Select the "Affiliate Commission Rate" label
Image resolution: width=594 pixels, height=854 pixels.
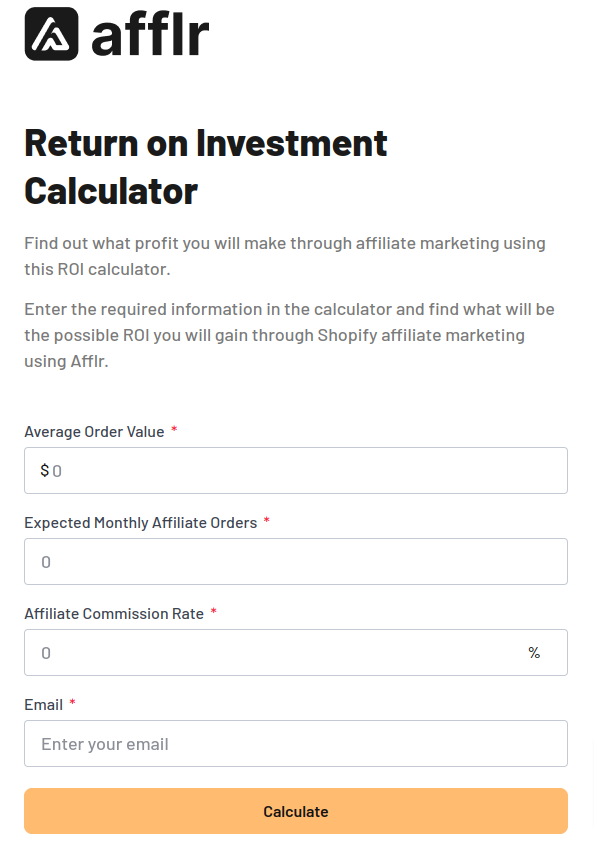115,613
